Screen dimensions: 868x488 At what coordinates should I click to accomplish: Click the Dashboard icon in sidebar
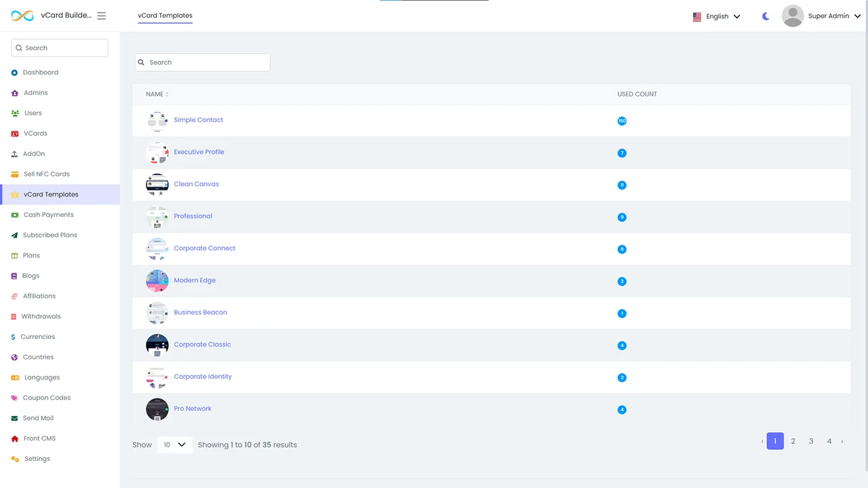coord(14,73)
